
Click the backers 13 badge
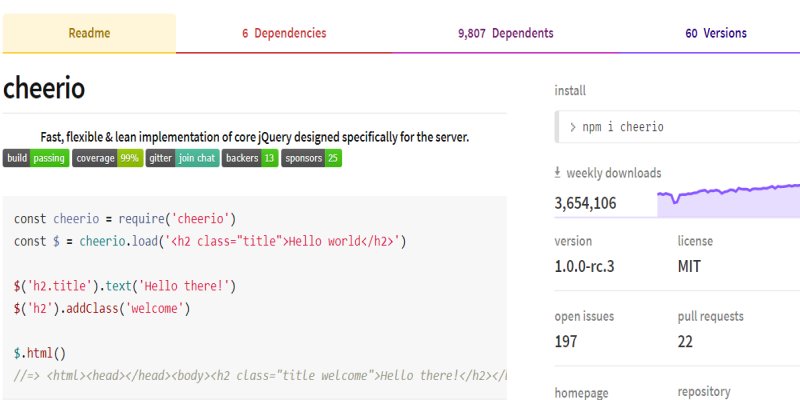[250, 158]
